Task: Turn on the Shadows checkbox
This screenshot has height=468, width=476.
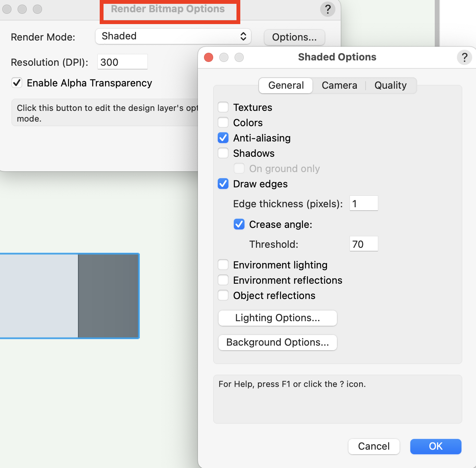Action: tap(223, 153)
